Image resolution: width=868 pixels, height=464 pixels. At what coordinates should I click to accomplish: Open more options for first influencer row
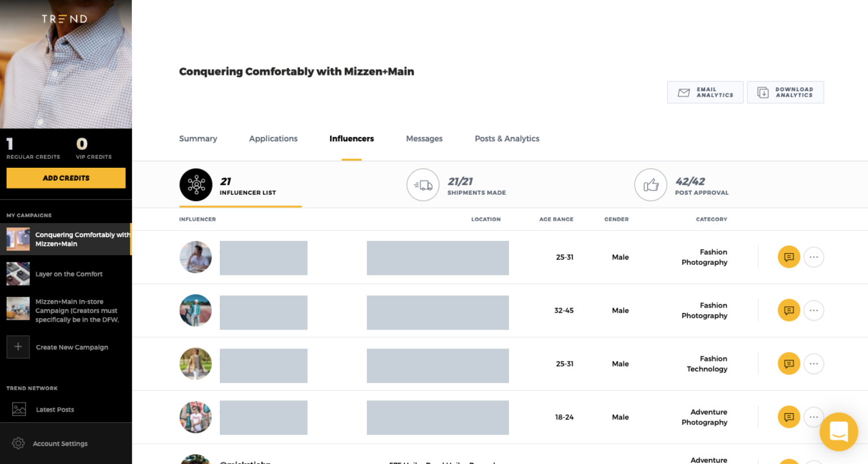[x=813, y=257]
